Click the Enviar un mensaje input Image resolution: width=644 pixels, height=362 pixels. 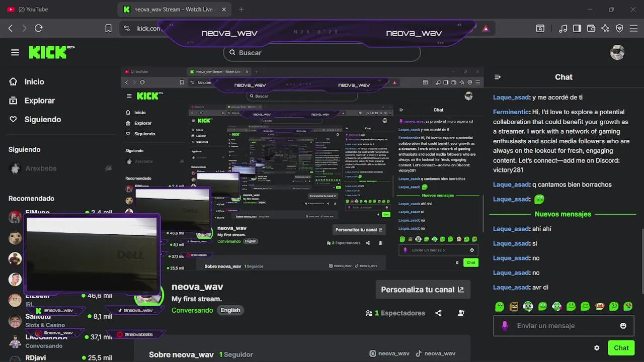pyautogui.click(x=564, y=326)
